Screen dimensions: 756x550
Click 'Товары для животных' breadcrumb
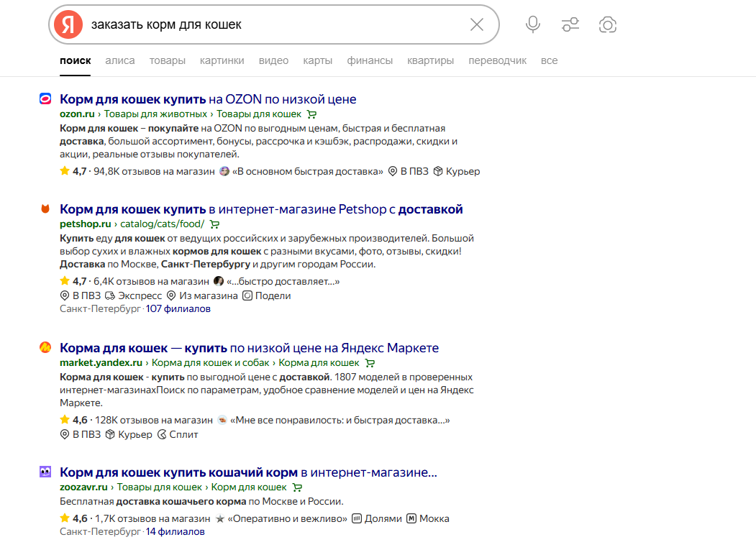155,114
